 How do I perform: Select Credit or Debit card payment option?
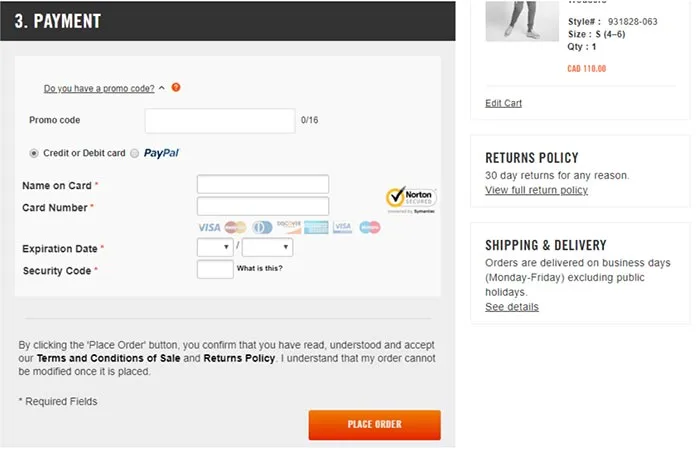coord(34,153)
